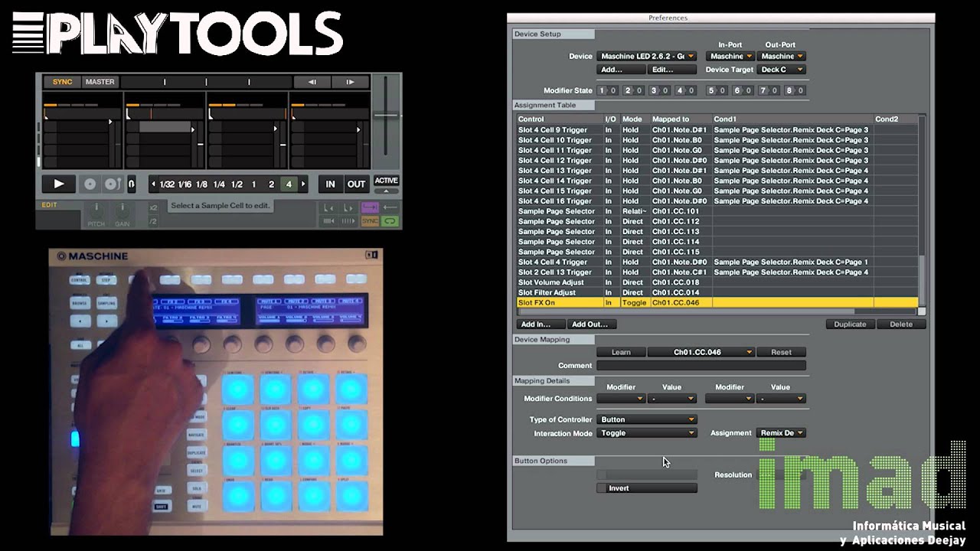Image resolution: width=980 pixels, height=551 pixels.
Task: Click the Control column header
Action: 559,119
